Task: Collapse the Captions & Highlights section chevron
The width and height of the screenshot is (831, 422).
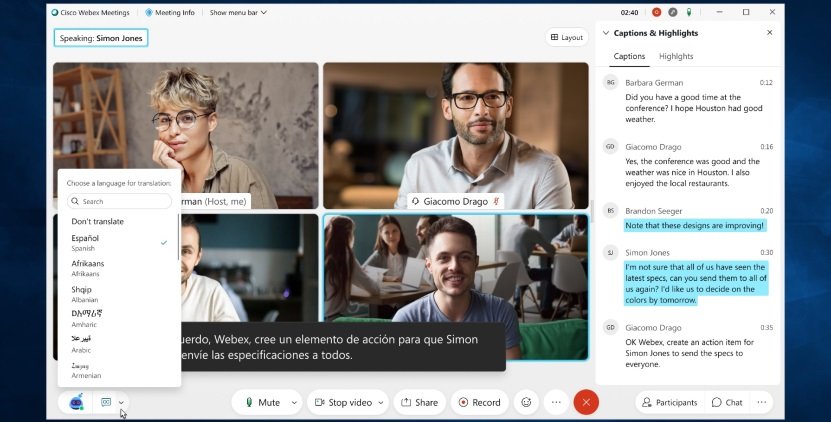Action: click(606, 33)
